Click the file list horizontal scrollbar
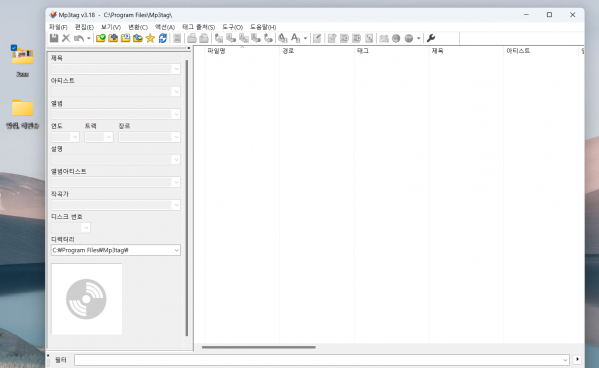 (x=259, y=347)
